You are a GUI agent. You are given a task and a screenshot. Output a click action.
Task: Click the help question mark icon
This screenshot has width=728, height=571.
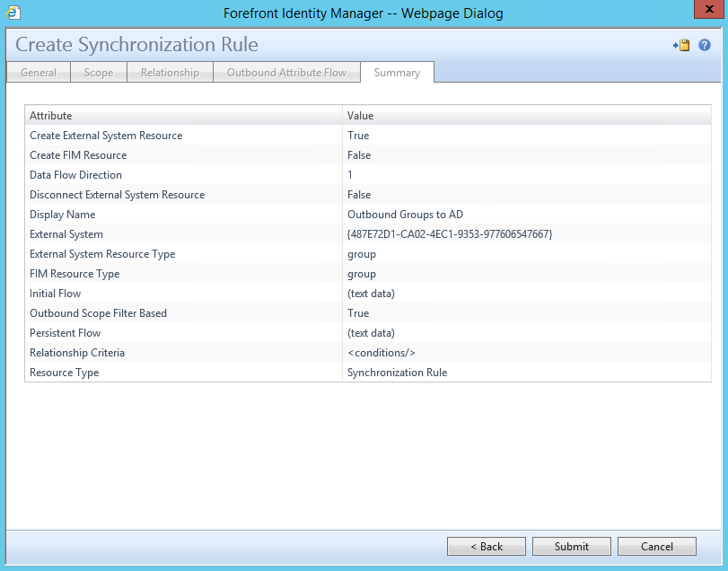pos(705,45)
